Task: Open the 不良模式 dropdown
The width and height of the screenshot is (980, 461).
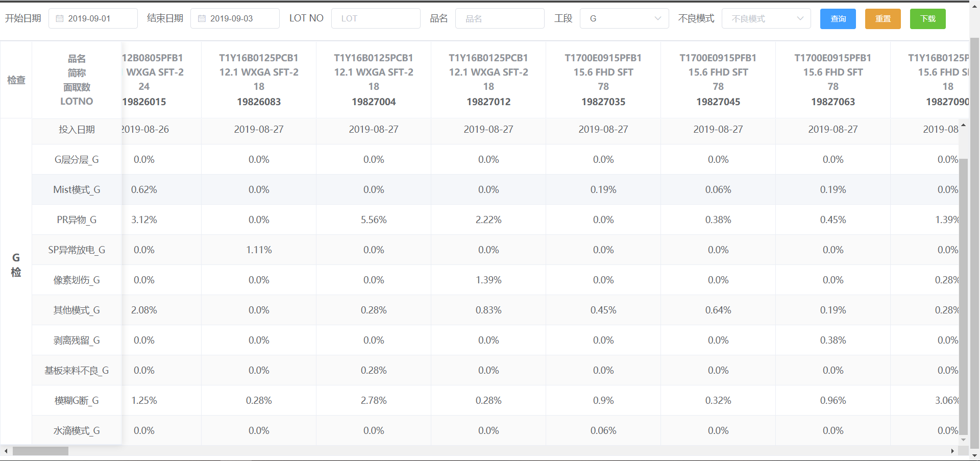Action: (x=766, y=19)
